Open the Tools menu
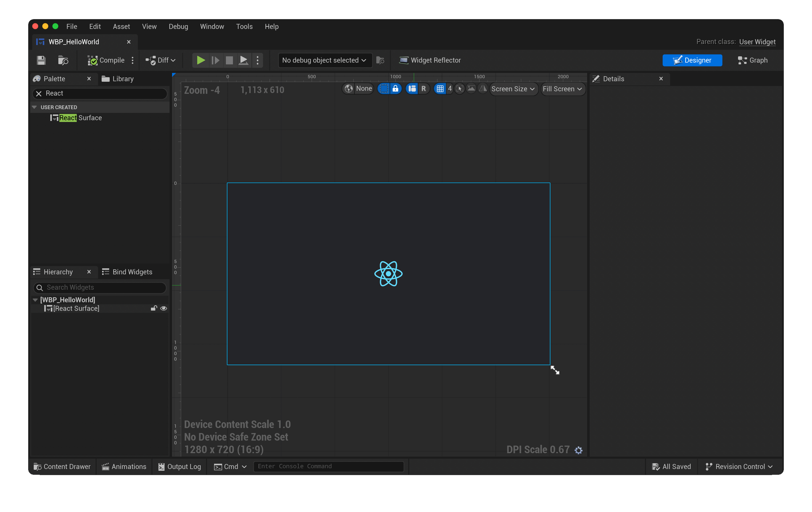 pos(244,26)
